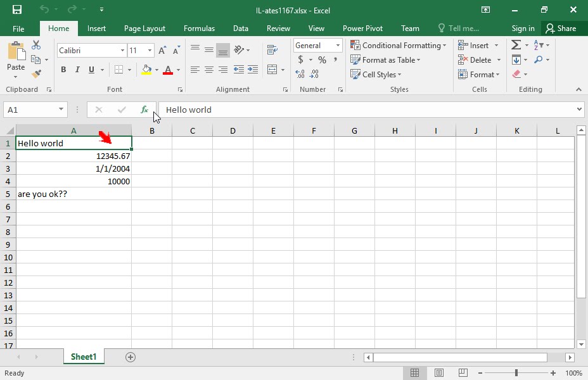Click the Wrap Text icon
This screenshot has height=380, width=588.
coord(272,49)
